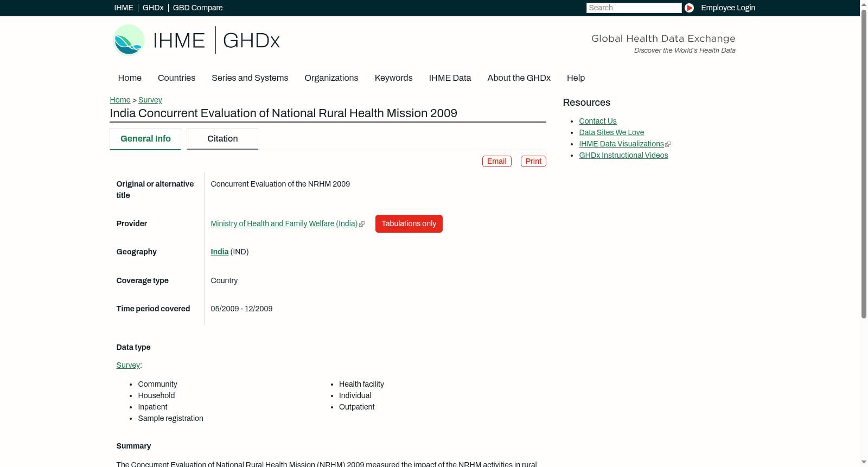
Task: Open IHME Data Visualizations link
Action: 621,144
